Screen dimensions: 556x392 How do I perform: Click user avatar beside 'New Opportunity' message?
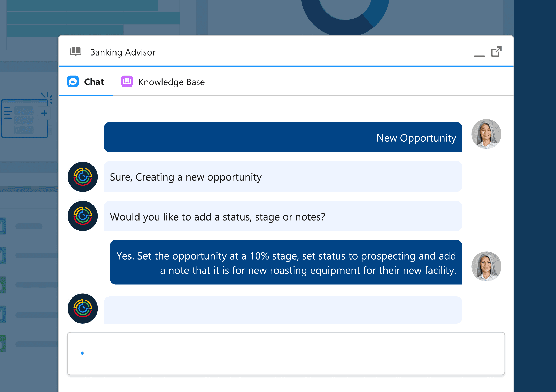click(486, 134)
